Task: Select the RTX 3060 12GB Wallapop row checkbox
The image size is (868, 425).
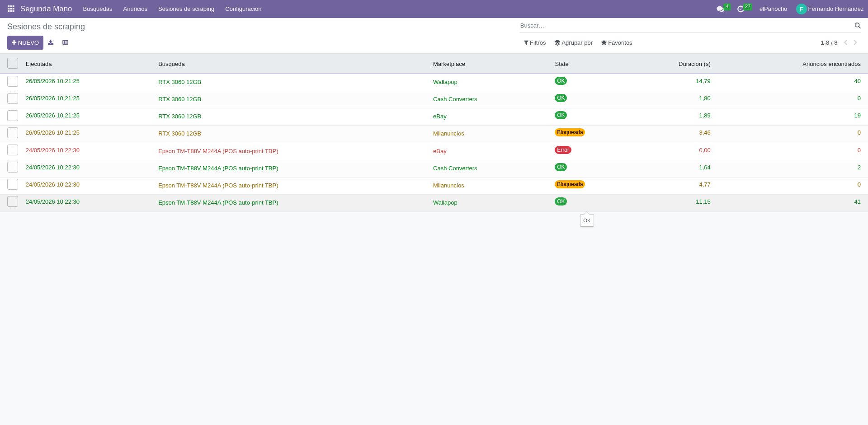Action: coord(13,81)
